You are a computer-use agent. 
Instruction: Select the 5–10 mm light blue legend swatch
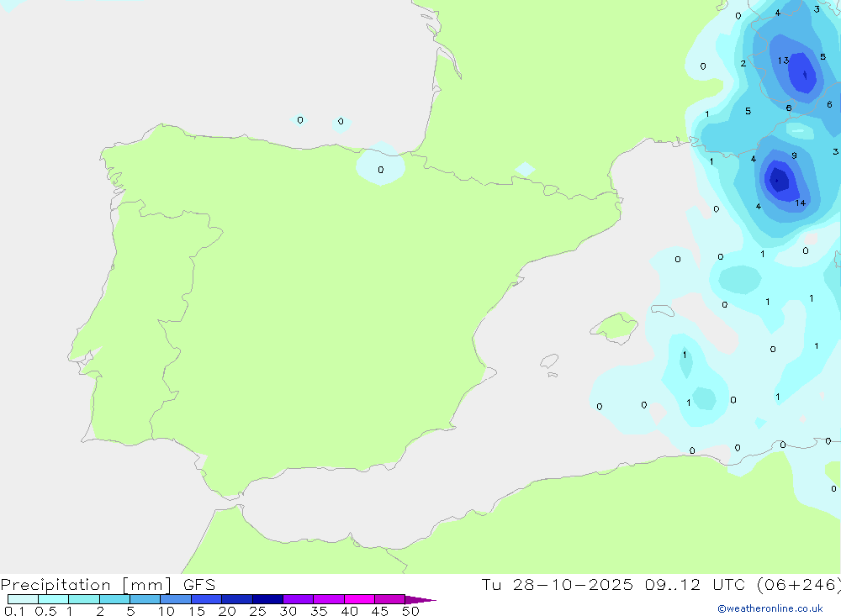[x=145, y=599]
